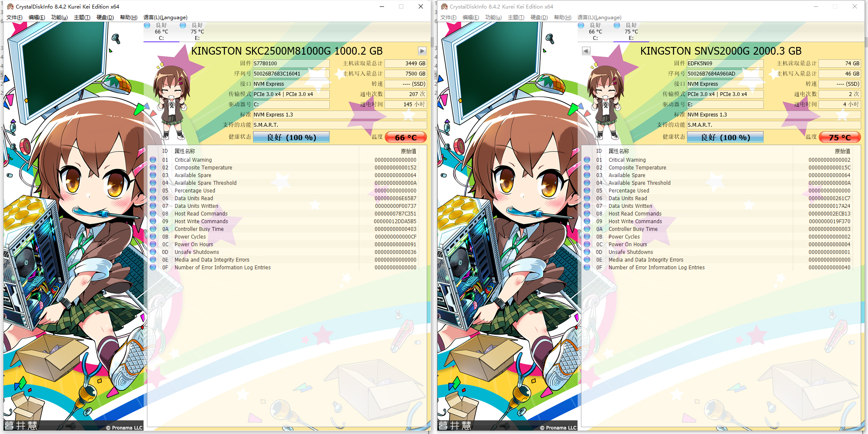Image resolution: width=868 pixels, height=434 pixels.
Task: Click the 46 GB host writes field
Action: (x=840, y=74)
